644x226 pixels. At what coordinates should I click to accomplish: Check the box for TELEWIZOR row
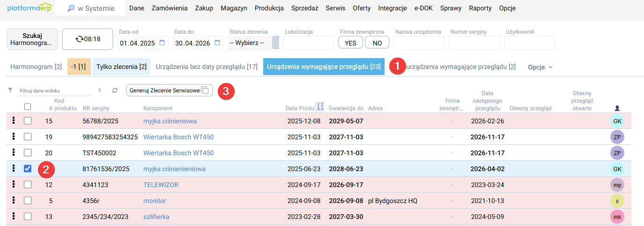[28, 185]
